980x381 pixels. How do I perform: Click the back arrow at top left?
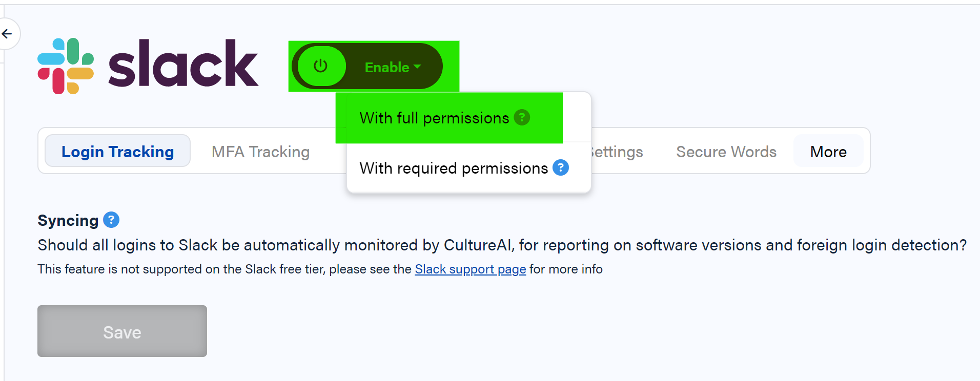point(6,33)
